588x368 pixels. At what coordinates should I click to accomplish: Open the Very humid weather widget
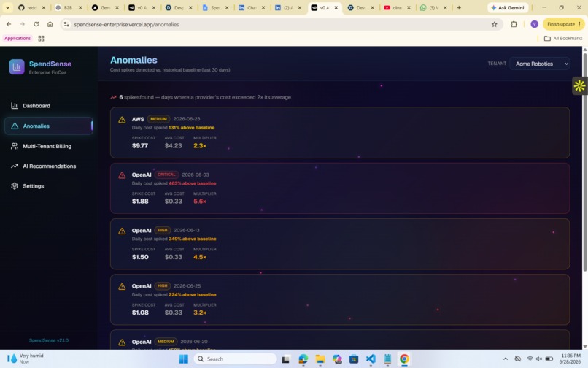(26, 359)
